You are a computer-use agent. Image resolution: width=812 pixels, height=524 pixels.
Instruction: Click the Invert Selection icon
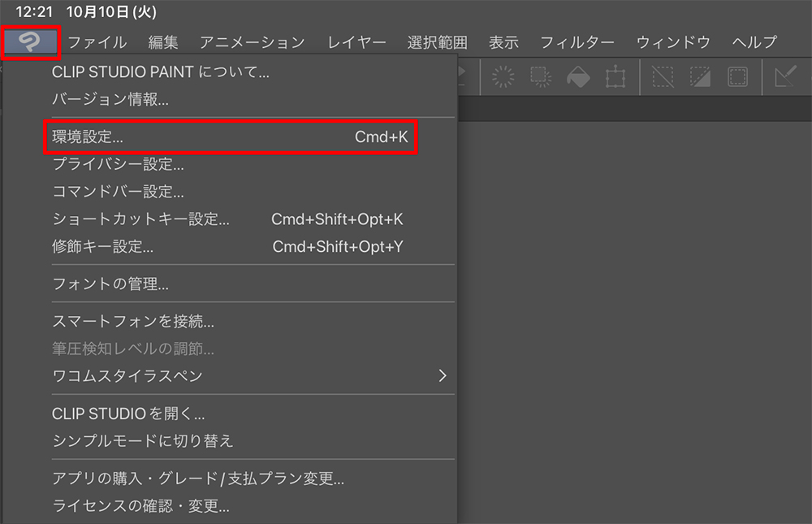pos(700,77)
